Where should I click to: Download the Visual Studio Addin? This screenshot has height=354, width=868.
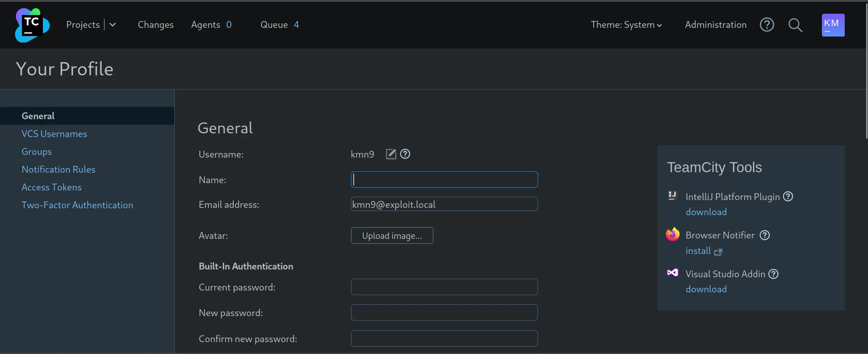[x=706, y=289]
